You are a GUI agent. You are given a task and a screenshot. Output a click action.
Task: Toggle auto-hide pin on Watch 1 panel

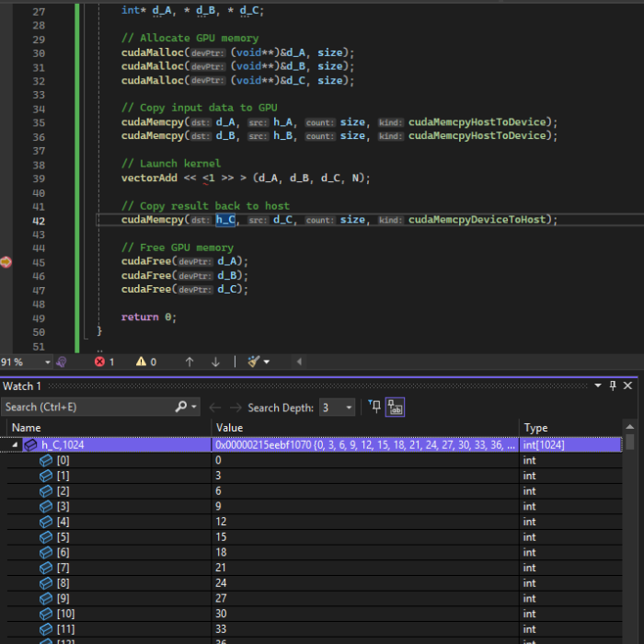613,385
